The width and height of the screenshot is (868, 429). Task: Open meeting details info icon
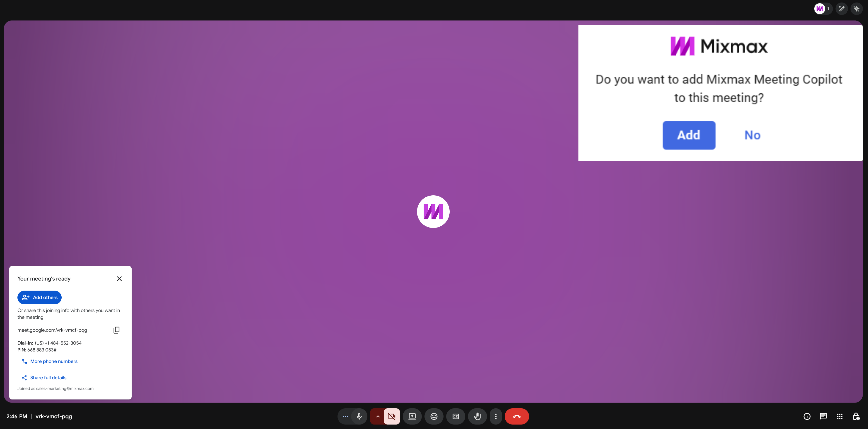pyautogui.click(x=807, y=416)
